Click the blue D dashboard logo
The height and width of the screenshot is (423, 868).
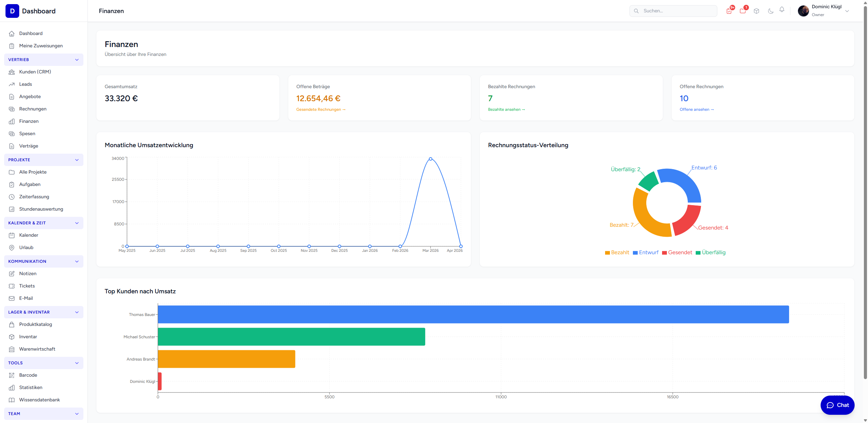tap(12, 11)
